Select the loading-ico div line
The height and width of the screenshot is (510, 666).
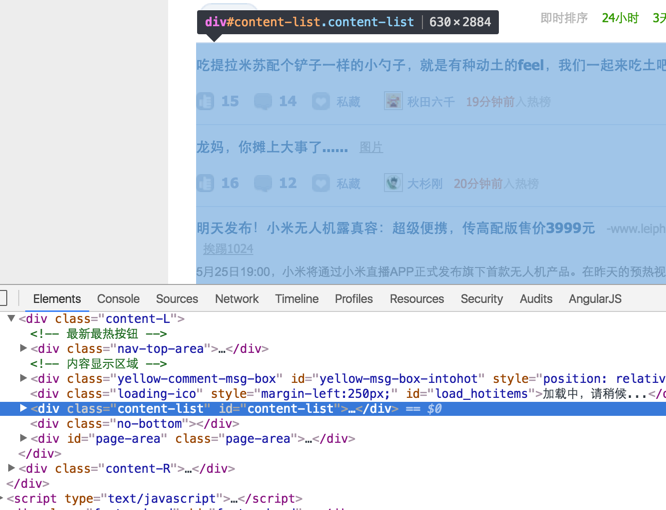click(x=348, y=394)
